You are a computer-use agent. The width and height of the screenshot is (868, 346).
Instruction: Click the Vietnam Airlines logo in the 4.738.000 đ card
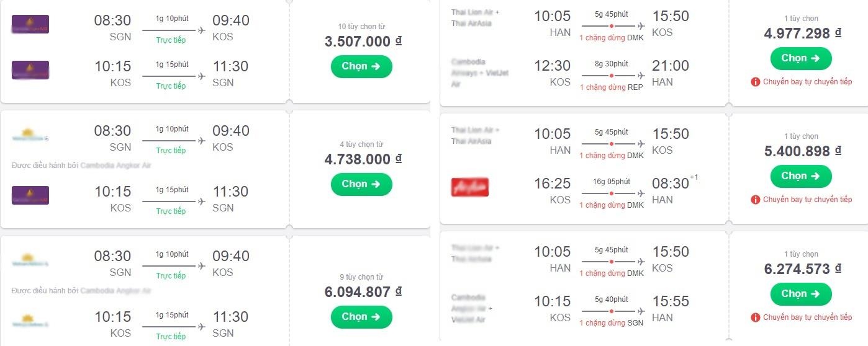coord(30,136)
